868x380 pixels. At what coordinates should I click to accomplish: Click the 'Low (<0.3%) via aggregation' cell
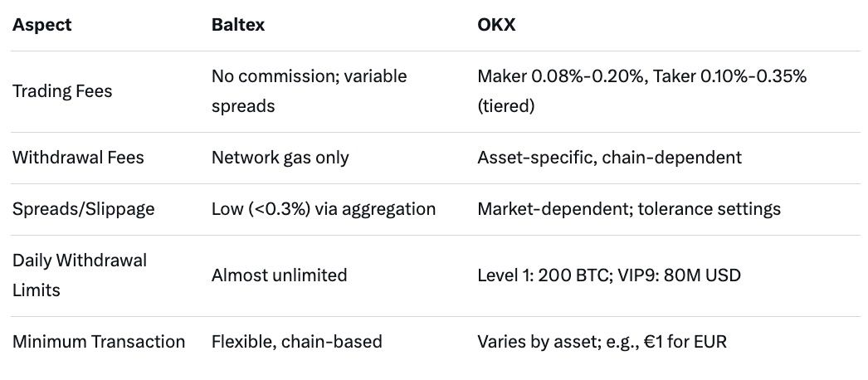pyautogui.click(x=324, y=209)
